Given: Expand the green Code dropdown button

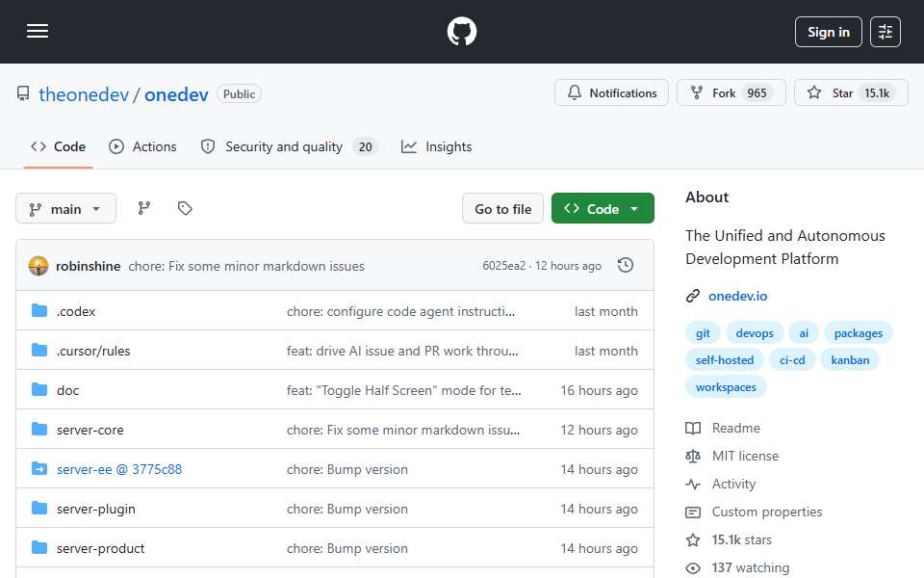Looking at the screenshot, I should pos(603,209).
